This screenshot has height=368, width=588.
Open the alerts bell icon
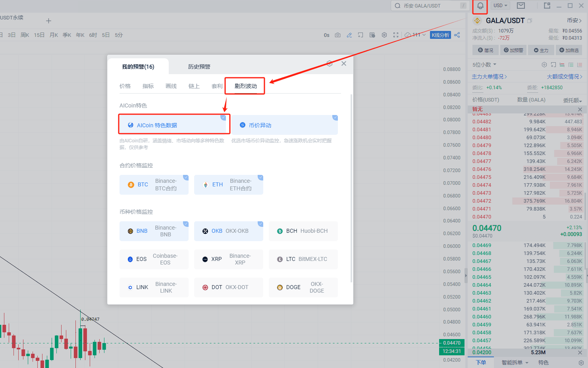480,6
